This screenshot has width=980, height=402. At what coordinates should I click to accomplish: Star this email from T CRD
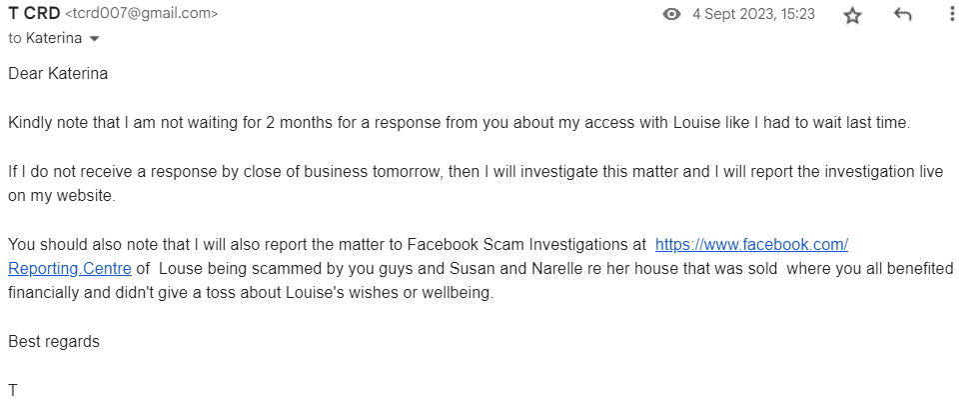tap(852, 15)
